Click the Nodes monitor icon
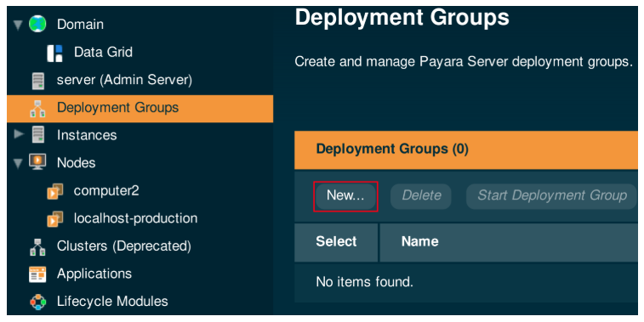This screenshot has width=644, height=322. pos(37,162)
